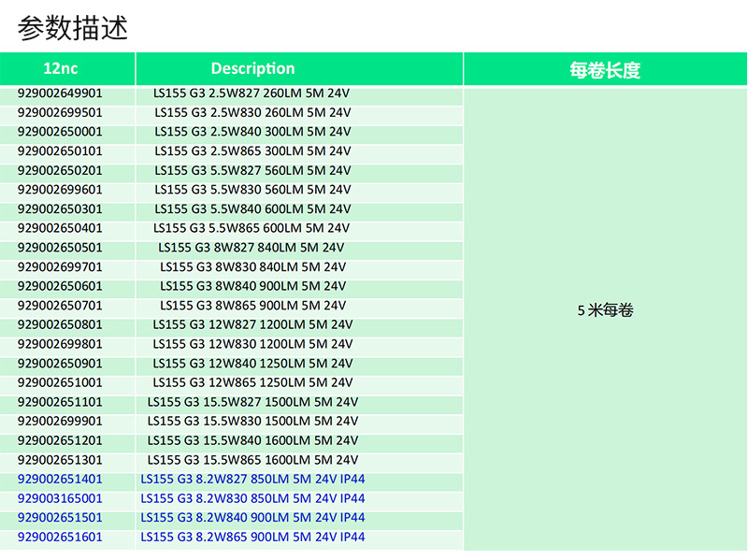Select blue code 929003165001
748x560 pixels.
[x=60, y=498]
